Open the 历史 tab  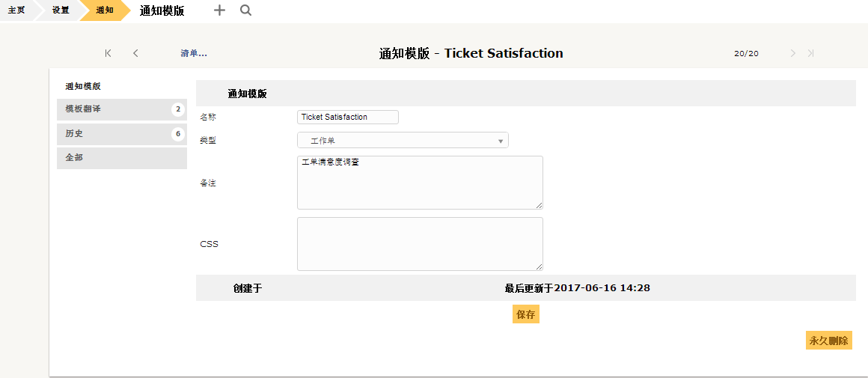tap(122, 134)
